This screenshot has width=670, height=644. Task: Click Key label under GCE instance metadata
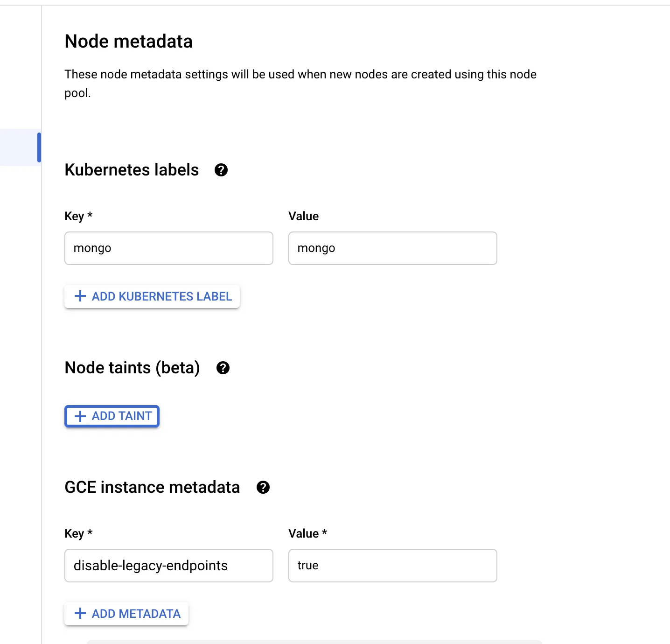(x=75, y=533)
